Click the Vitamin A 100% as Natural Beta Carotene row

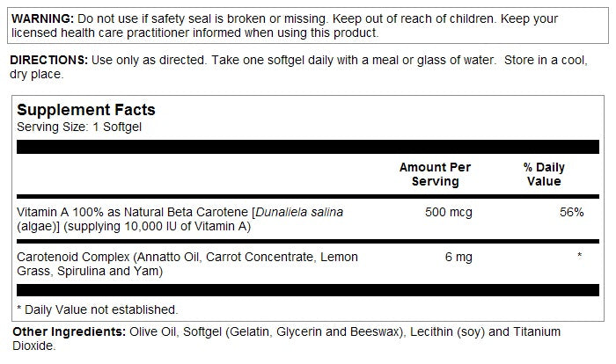pos(308,219)
